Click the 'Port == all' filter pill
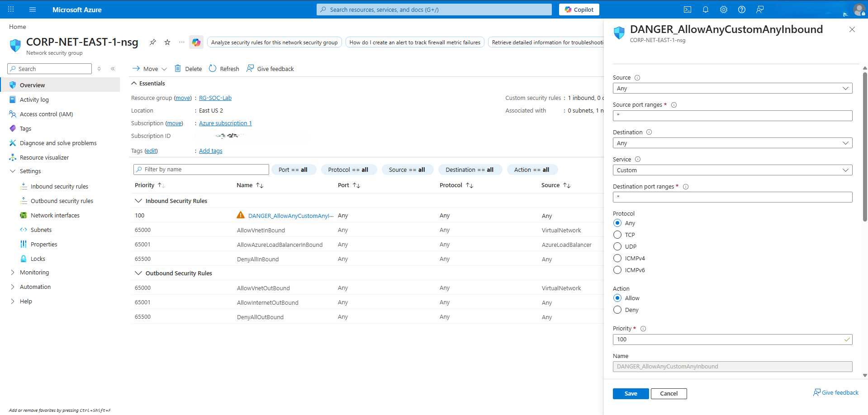 [293, 170]
